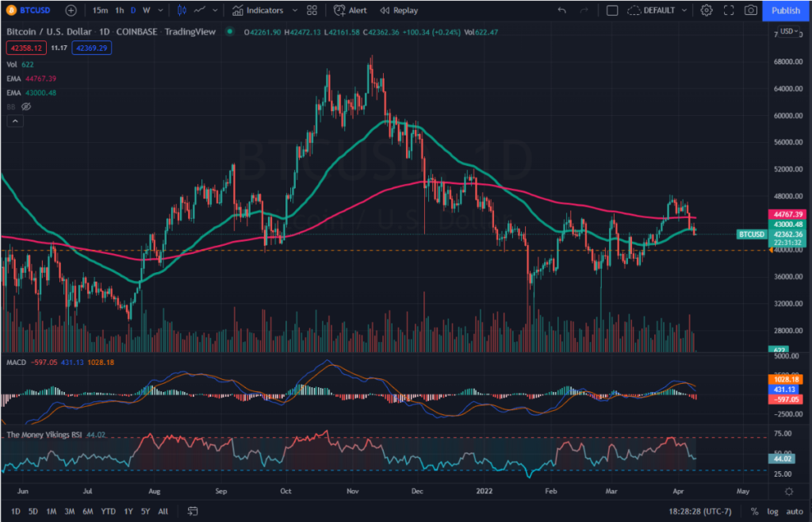Image resolution: width=812 pixels, height=522 pixels.
Task: Select the D daily timeframe
Action: [133, 10]
